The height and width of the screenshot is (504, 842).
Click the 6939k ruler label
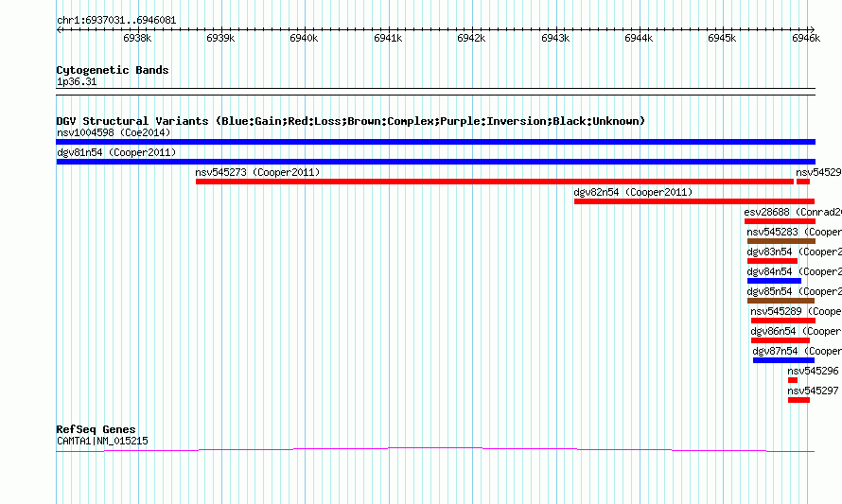coord(220,38)
